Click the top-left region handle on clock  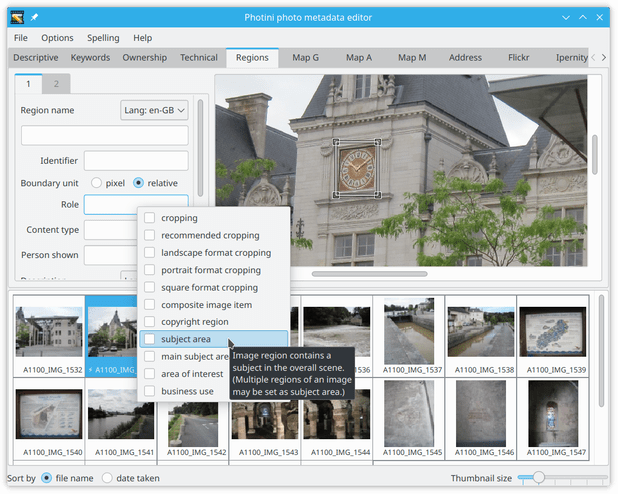click(x=336, y=142)
